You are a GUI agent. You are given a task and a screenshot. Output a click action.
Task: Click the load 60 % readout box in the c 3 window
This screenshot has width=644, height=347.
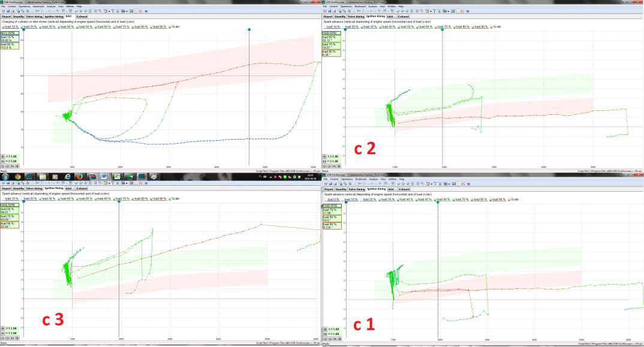[9, 210]
